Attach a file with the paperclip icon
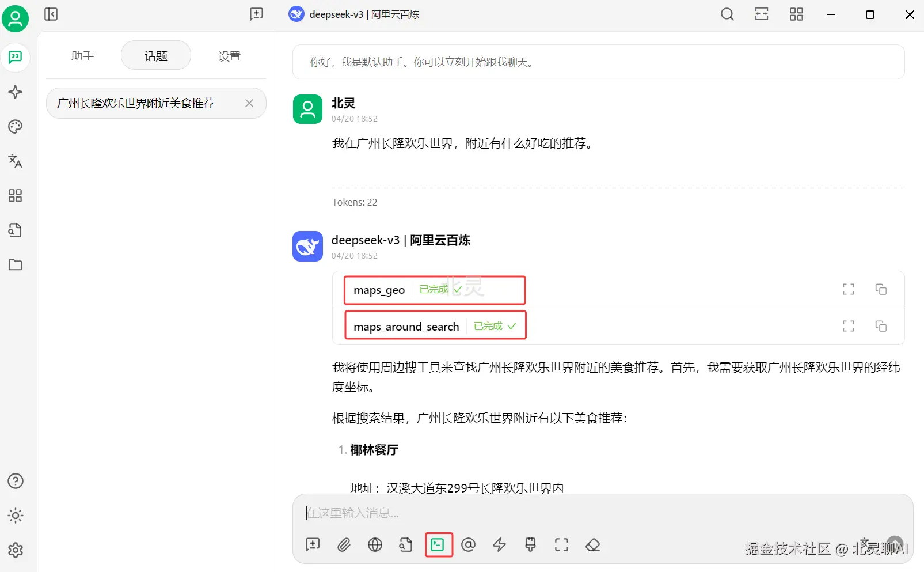Screen dimensions: 924x572 344,545
